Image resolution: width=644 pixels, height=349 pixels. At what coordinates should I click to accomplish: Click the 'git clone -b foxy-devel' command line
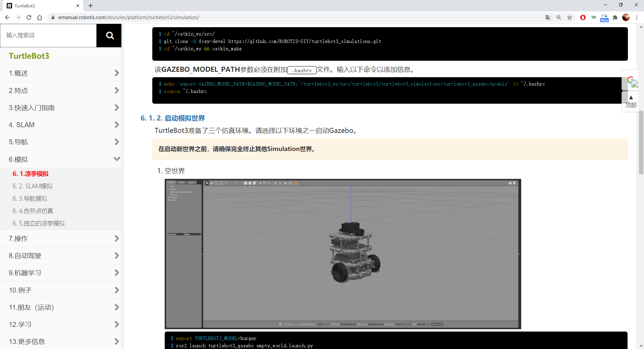(x=270, y=41)
